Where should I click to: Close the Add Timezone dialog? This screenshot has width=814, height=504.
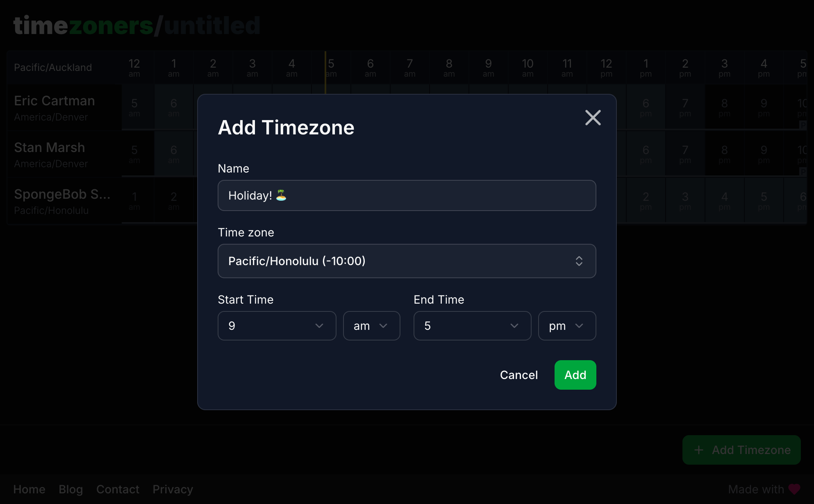coord(593,118)
